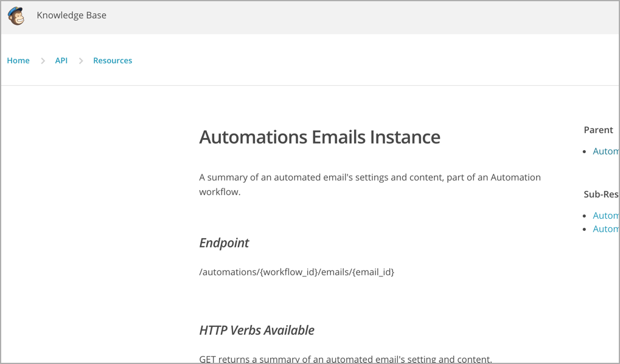620x364 pixels.
Task: Select the Endpoint section heading
Action: click(224, 243)
